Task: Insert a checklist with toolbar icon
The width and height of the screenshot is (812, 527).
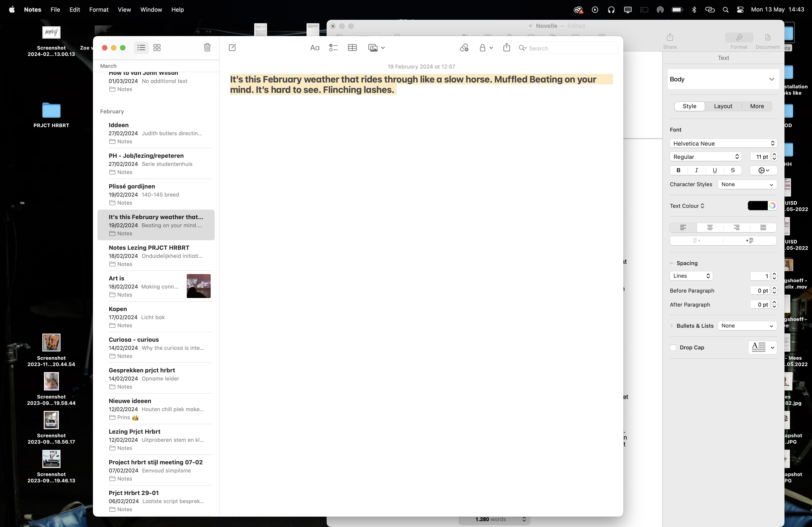Action: 333,48
